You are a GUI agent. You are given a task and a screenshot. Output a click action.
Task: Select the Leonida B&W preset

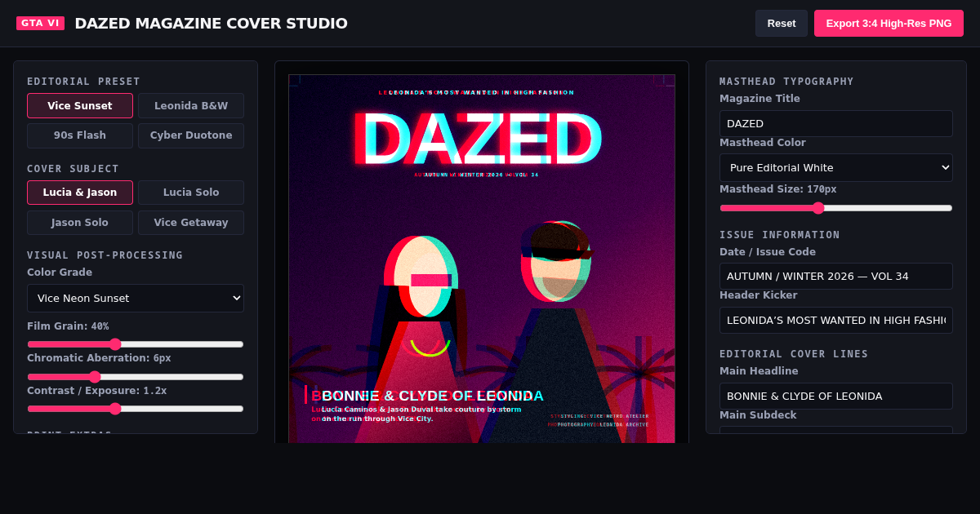(x=191, y=105)
